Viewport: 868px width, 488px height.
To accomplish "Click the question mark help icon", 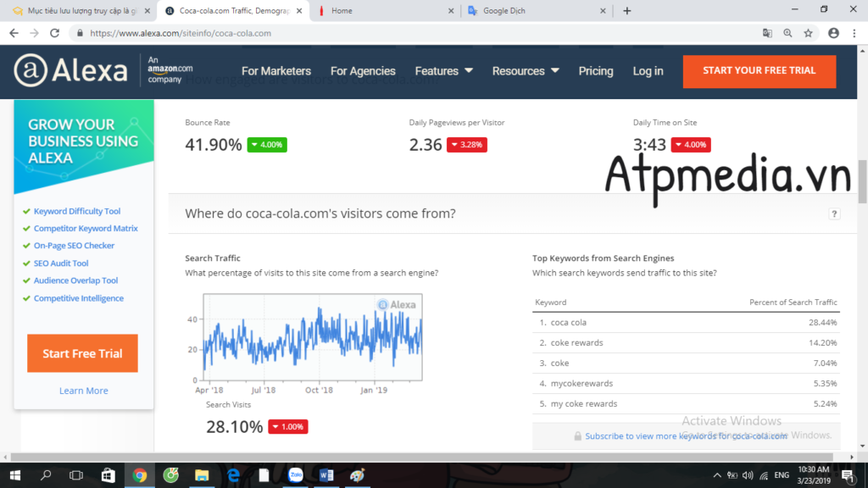I will click(x=834, y=214).
